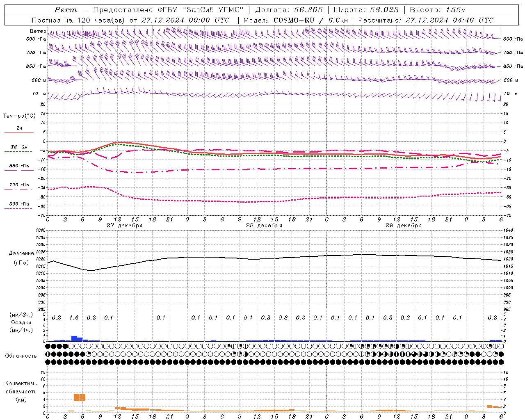Image resolution: width=525 pixels, height=420 pixels.
Task: Click the "1.6" precipitation value
Action: (x=74, y=318)
